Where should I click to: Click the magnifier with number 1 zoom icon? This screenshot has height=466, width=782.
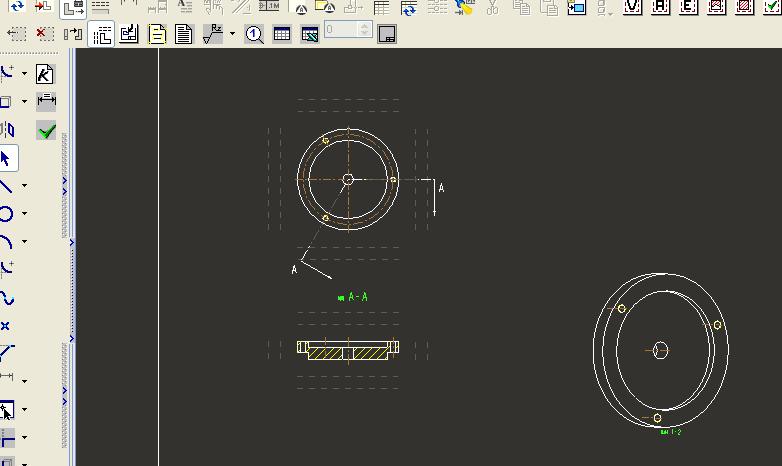(x=254, y=34)
